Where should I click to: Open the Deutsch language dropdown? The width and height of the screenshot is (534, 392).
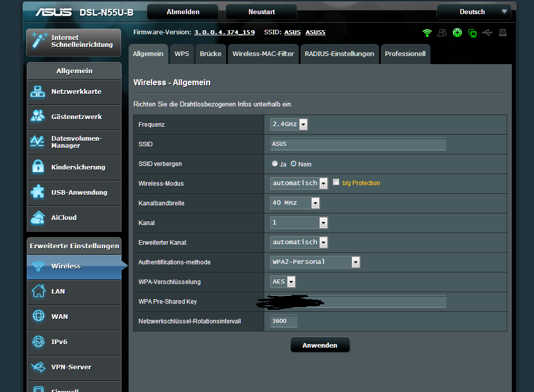[473, 12]
